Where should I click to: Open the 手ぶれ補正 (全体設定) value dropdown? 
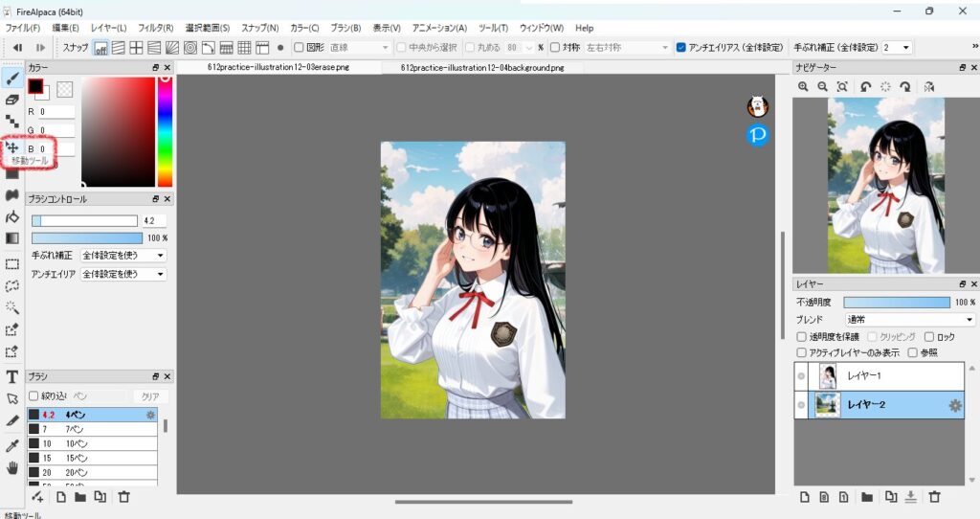click(898, 48)
